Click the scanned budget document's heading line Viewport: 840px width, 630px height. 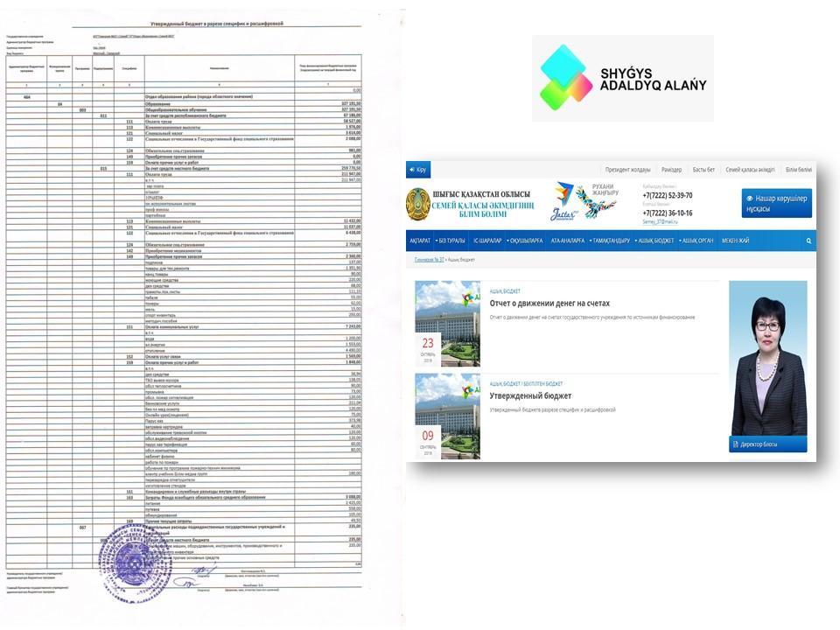tap(216, 24)
